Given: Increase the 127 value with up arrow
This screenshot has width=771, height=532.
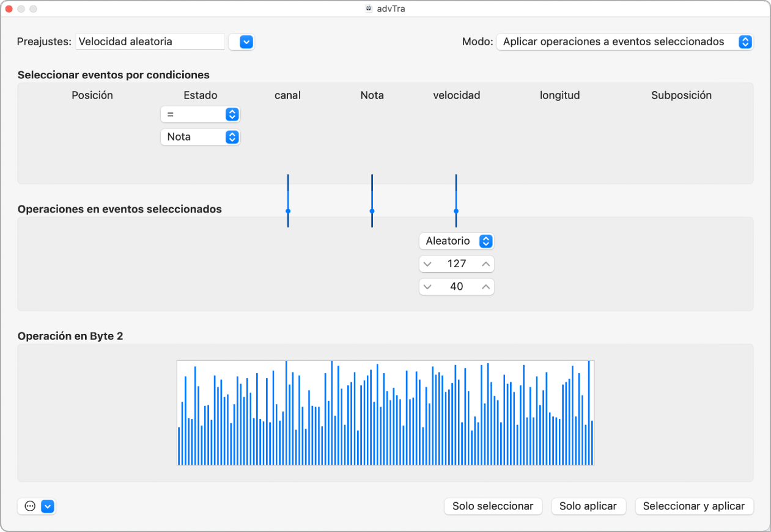Looking at the screenshot, I should tap(485, 264).
